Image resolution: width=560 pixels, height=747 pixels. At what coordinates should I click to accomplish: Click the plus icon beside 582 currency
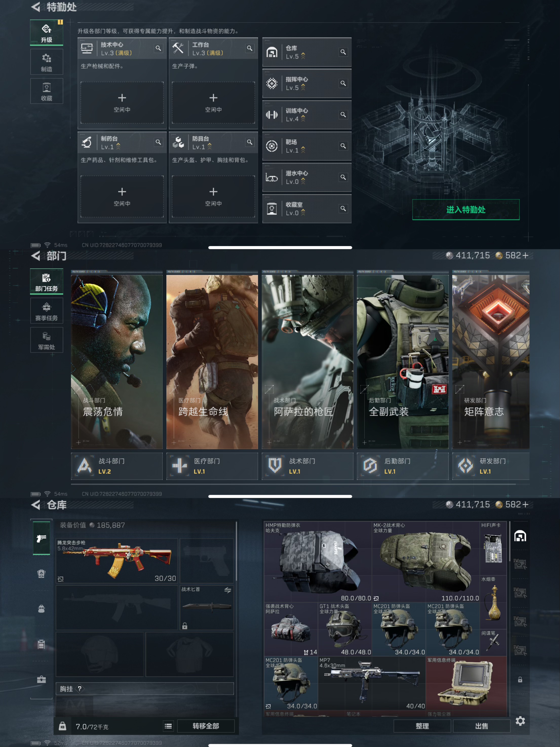[x=526, y=256]
